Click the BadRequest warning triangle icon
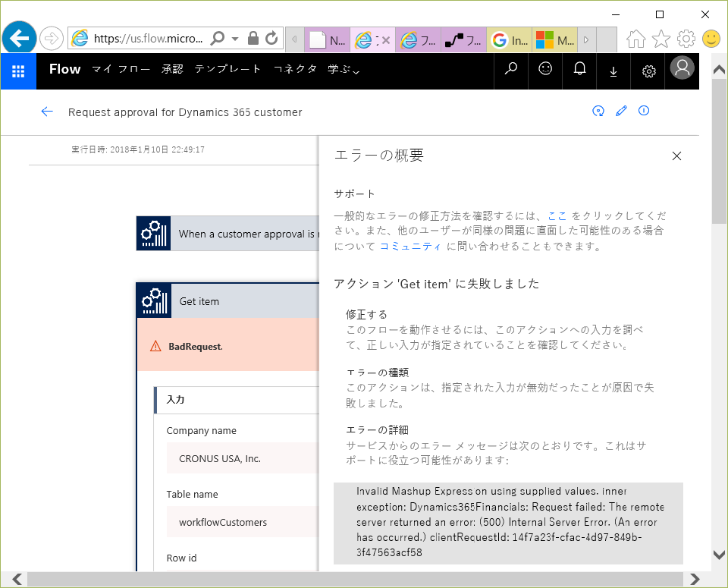The height and width of the screenshot is (588, 728). [155, 346]
